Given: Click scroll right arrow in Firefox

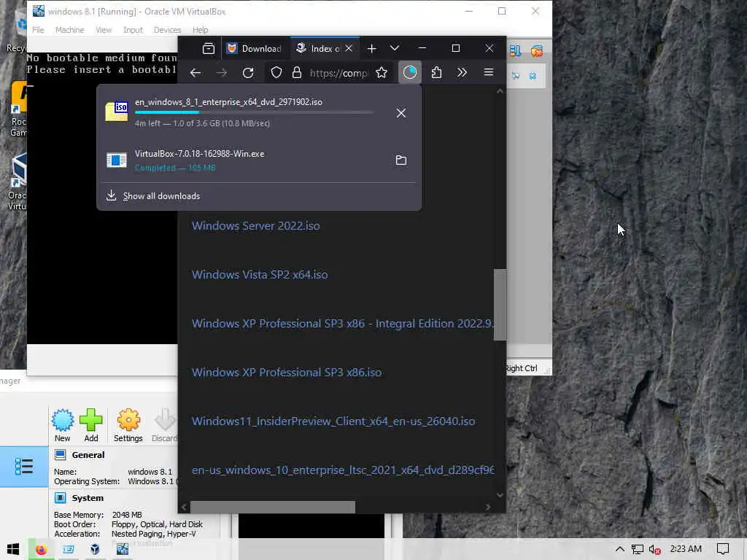Looking at the screenshot, I should pos(488,507).
